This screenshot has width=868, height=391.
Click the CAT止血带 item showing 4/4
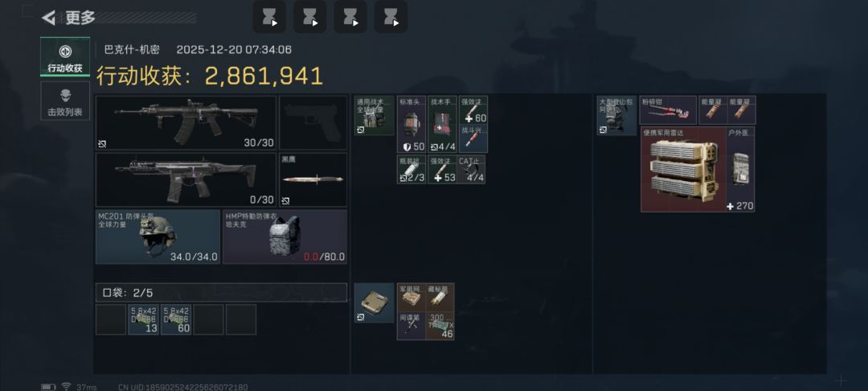(x=472, y=170)
